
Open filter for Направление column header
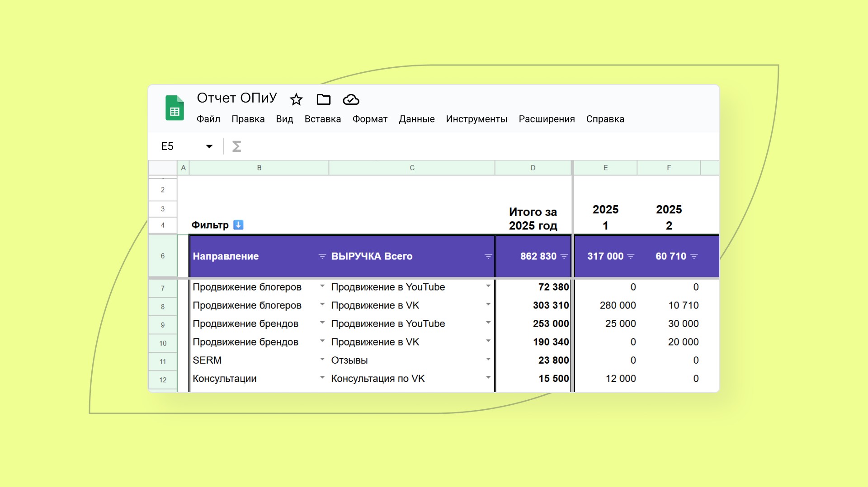(322, 256)
